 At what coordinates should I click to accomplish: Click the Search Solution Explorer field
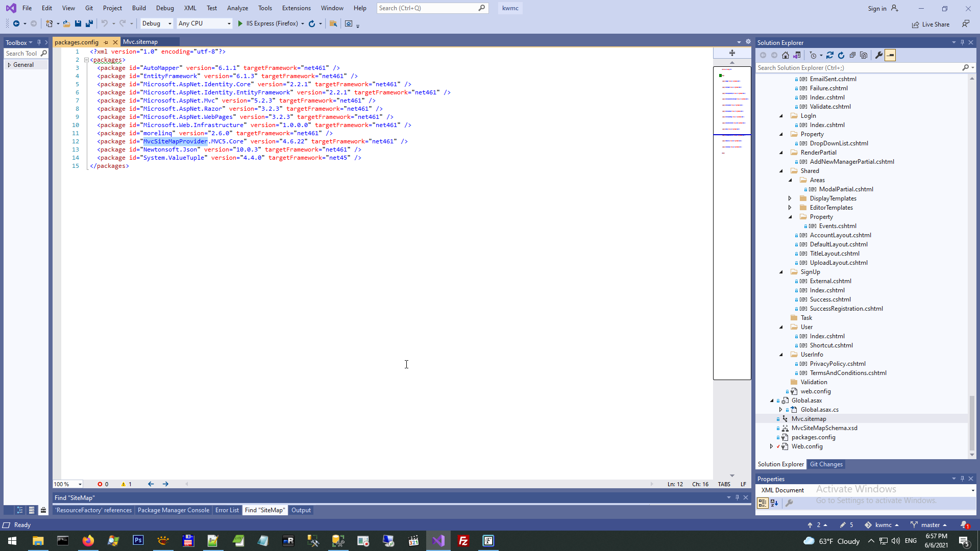pyautogui.click(x=857, y=67)
